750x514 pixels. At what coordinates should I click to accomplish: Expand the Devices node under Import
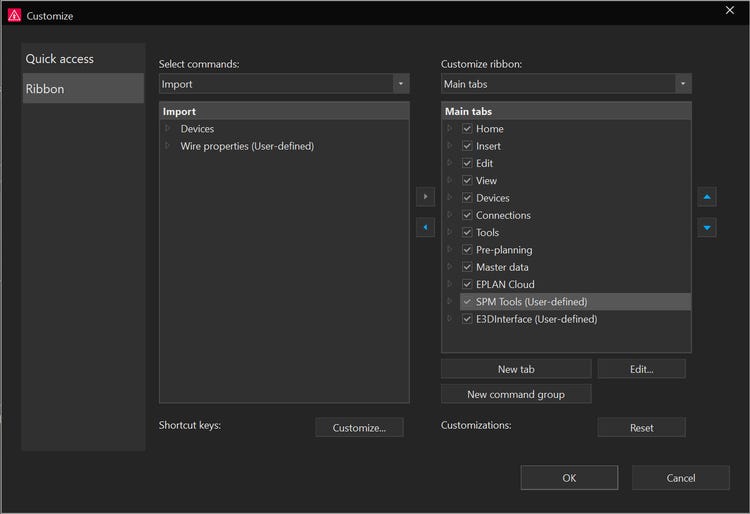[169, 129]
